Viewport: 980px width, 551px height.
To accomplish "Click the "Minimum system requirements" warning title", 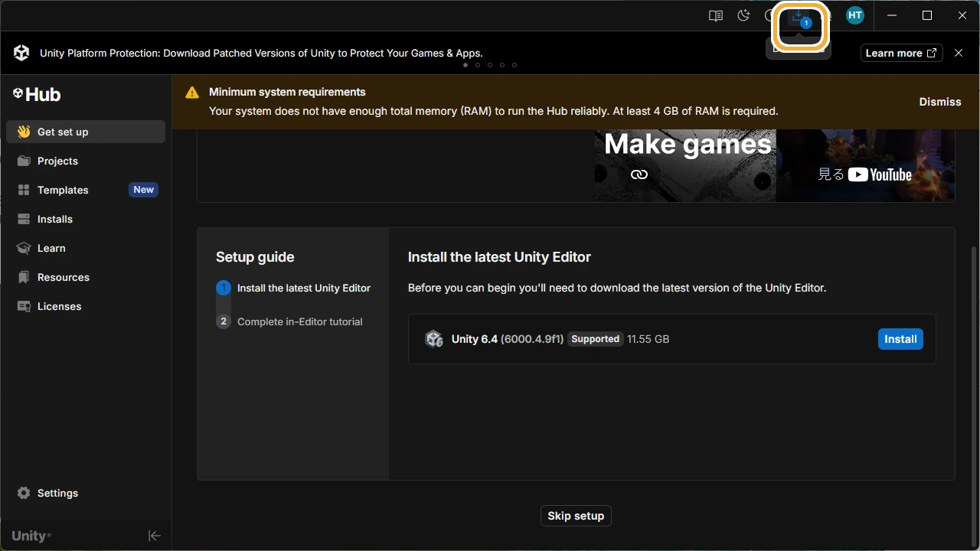I will pos(287,92).
